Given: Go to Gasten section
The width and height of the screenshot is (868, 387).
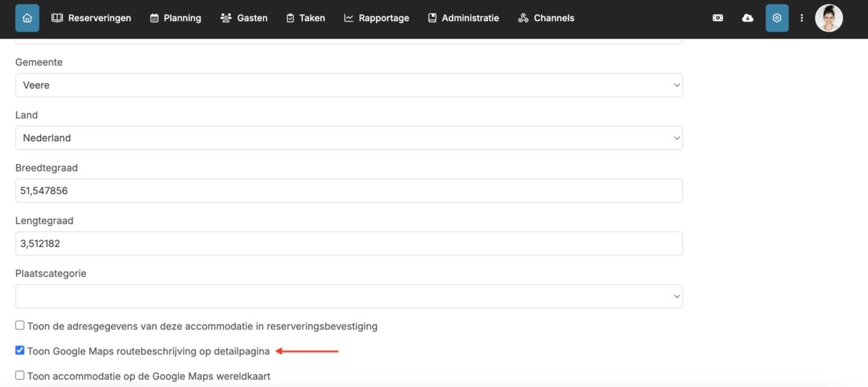Looking at the screenshot, I should click(x=244, y=18).
